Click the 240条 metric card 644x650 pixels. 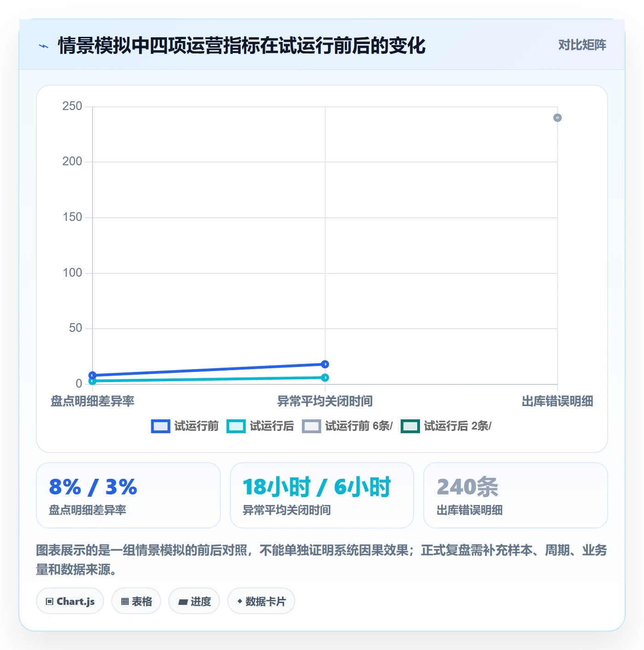click(516, 495)
